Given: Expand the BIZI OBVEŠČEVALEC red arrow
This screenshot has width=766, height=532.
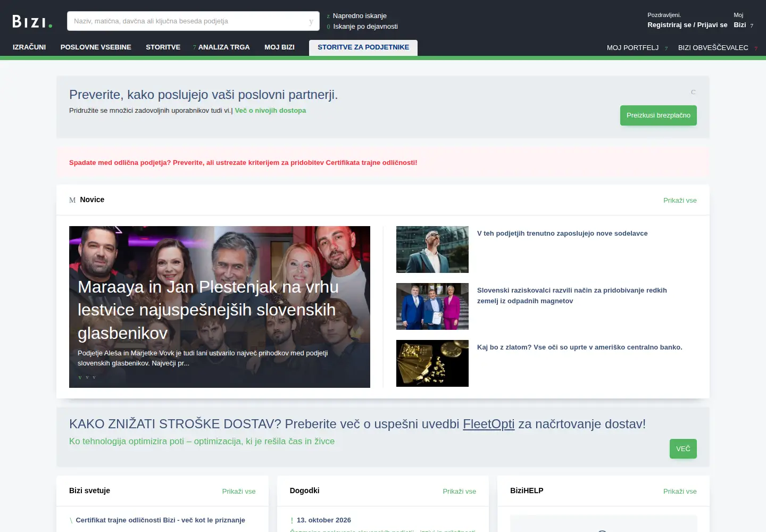Looking at the screenshot, I should 756,48.
